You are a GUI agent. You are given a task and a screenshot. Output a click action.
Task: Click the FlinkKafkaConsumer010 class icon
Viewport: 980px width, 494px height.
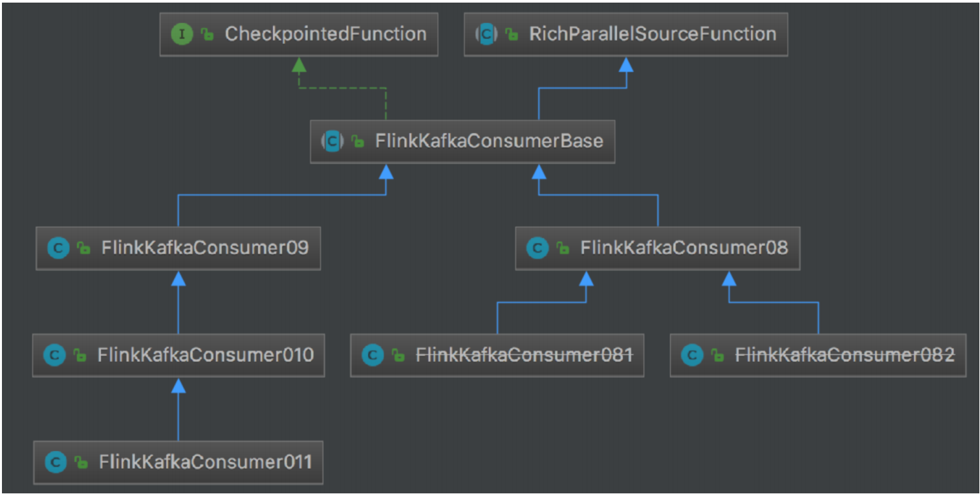[55, 355]
